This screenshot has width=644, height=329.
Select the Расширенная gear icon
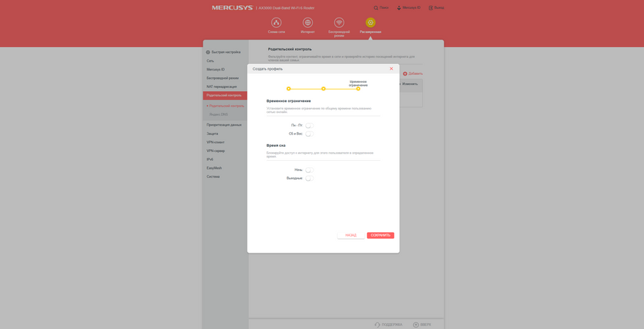[x=370, y=22]
